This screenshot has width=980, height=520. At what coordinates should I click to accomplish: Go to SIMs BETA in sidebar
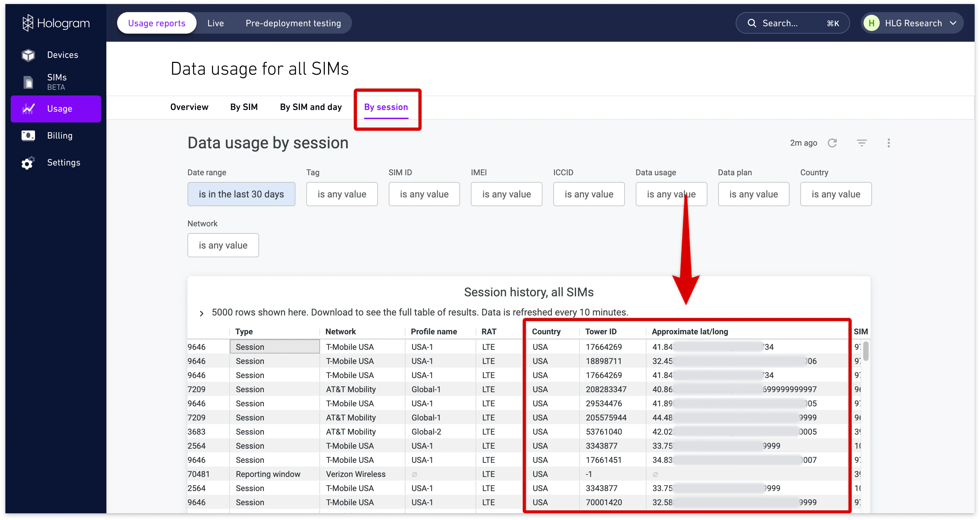click(56, 82)
